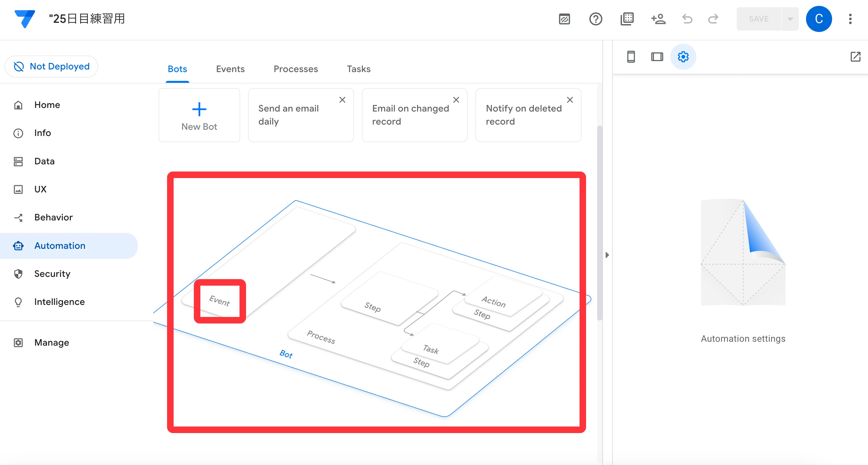
Task: Switch to the Processes tab
Action: pos(296,69)
